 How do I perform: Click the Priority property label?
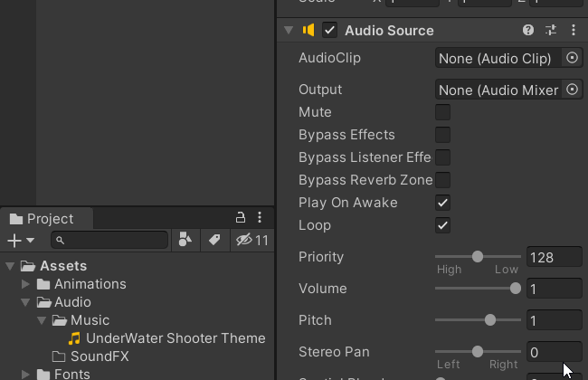(321, 257)
